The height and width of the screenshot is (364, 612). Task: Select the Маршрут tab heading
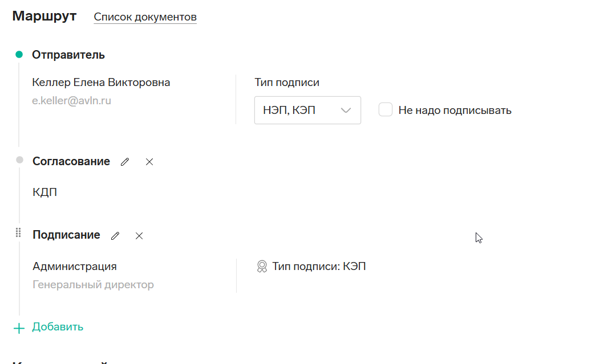tap(44, 16)
